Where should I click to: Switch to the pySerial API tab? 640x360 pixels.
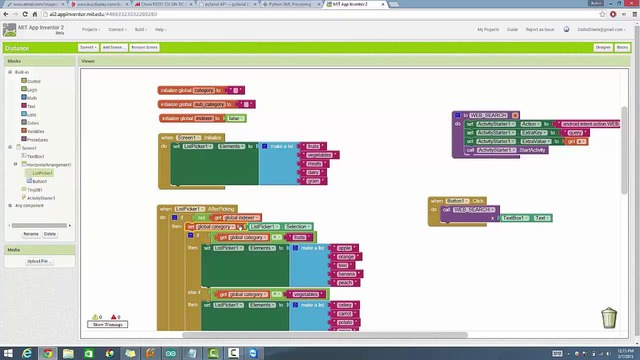pyautogui.click(x=227, y=4)
